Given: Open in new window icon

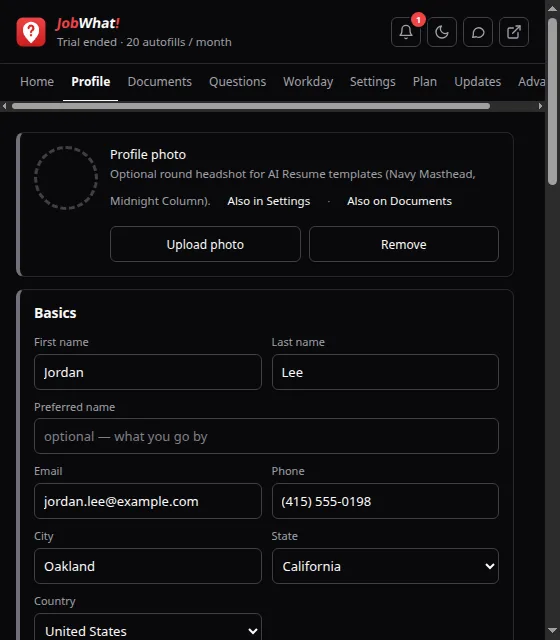Looking at the screenshot, I should [514, 32].
